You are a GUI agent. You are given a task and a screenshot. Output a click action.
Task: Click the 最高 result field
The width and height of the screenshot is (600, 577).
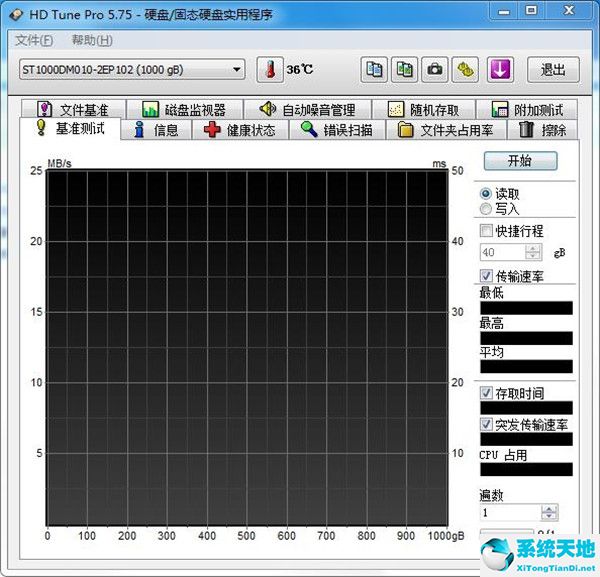tap(527, 338)
